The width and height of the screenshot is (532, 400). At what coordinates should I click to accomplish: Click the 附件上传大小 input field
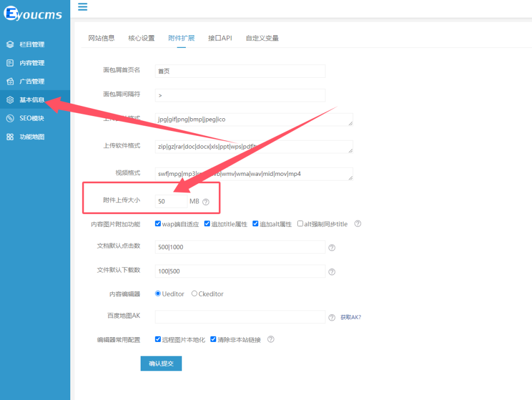[171, 201]
